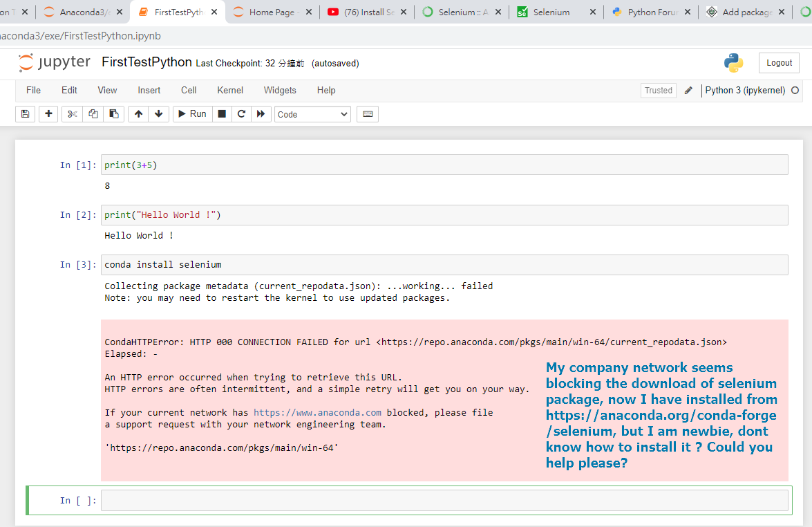Screen dimensions: 812x527
Task: Toggle the Trusted notebook indicator
Action: click(x=658, y=91)
